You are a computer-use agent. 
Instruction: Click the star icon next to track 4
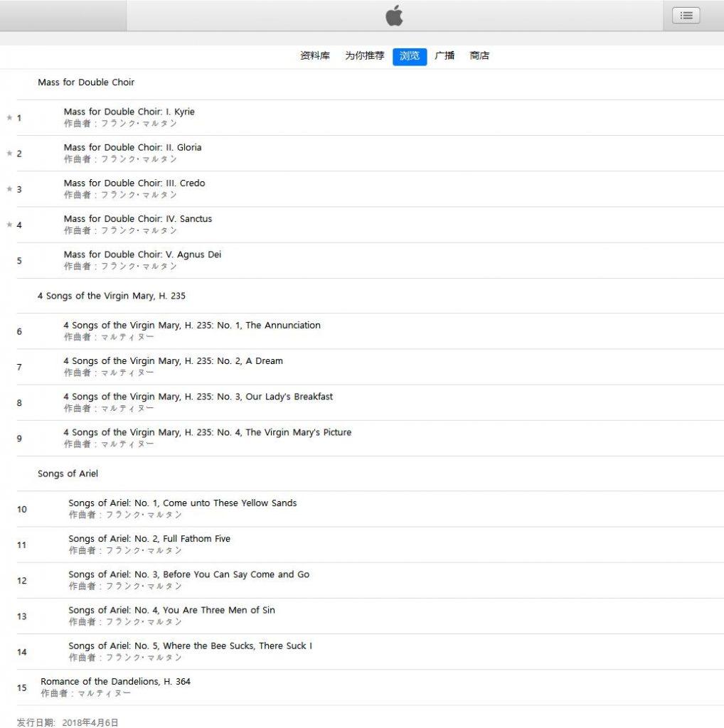(9, 225)
